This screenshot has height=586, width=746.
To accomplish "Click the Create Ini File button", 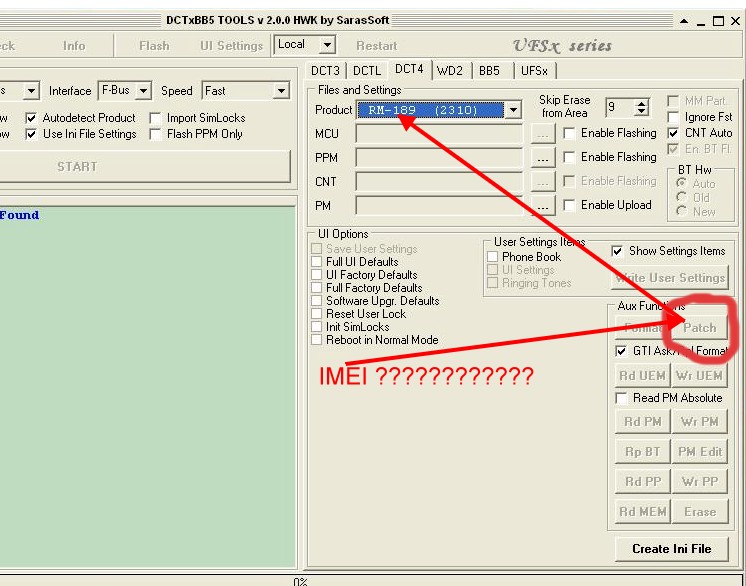I will click(x=672, y=549).
